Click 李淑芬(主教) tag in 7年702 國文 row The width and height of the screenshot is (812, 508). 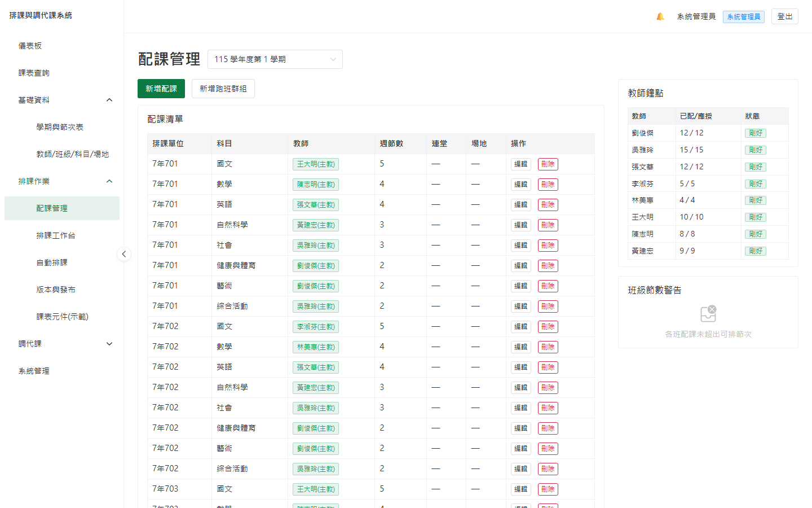pos(316,327)
